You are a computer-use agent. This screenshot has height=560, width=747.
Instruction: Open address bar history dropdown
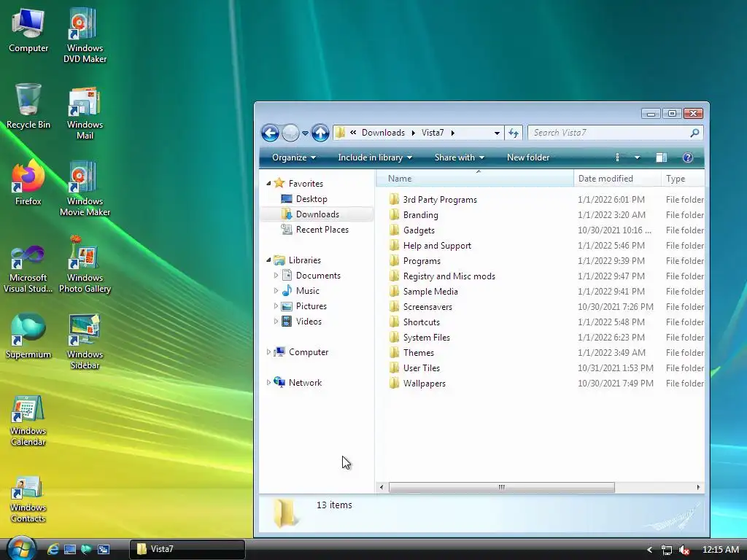pyautogui.click(x=497, y=133)
